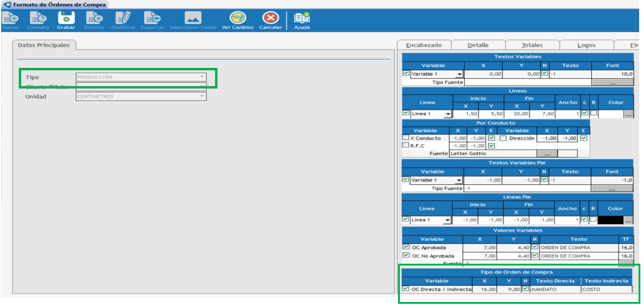Click the Consulta toolbar icon
Screen dimensions: 644x308
38,18
